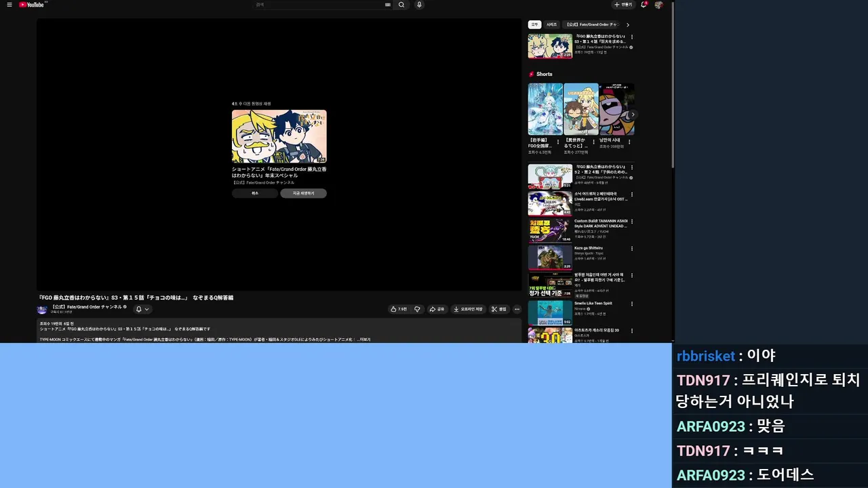
Task: Click the video title 『FGO 藤丸立香はわからない』S3
Action: pos(136,298)
